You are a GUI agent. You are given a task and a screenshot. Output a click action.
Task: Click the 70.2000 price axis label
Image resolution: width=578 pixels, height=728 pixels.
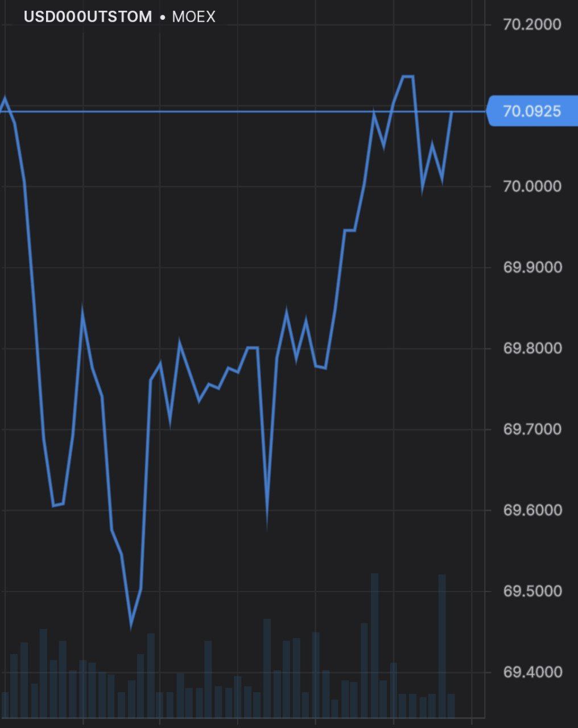pos(532,24)
